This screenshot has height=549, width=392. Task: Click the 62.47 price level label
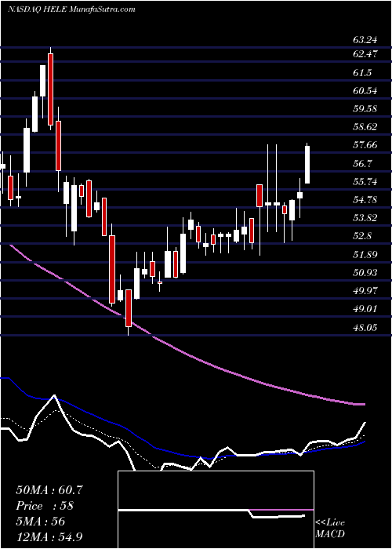(365, 54)
